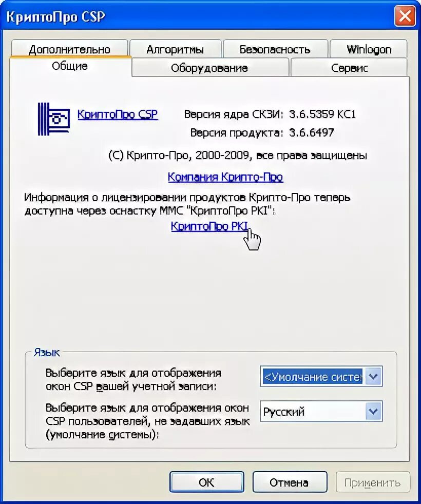
Task: Switch to the Дополнительно tab
Action: (x=69, y=49)
